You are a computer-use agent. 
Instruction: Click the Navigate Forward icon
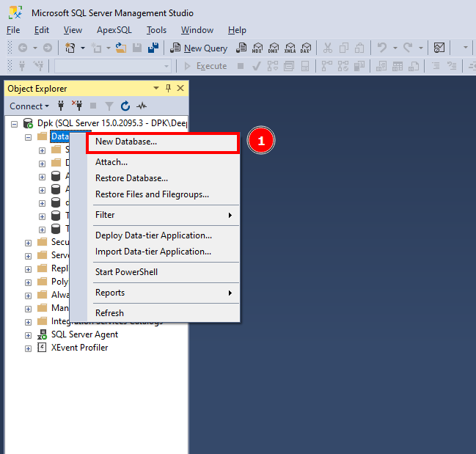[48, 48]
